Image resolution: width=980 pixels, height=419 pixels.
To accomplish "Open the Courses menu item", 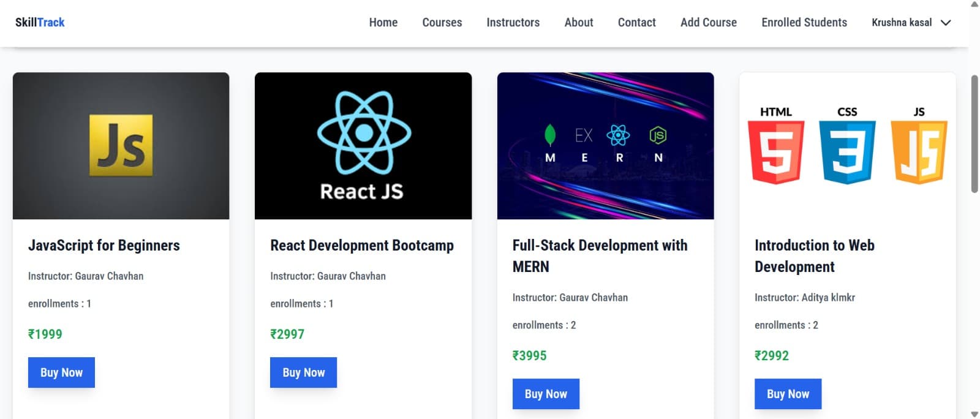I will (x=442, y=23).
